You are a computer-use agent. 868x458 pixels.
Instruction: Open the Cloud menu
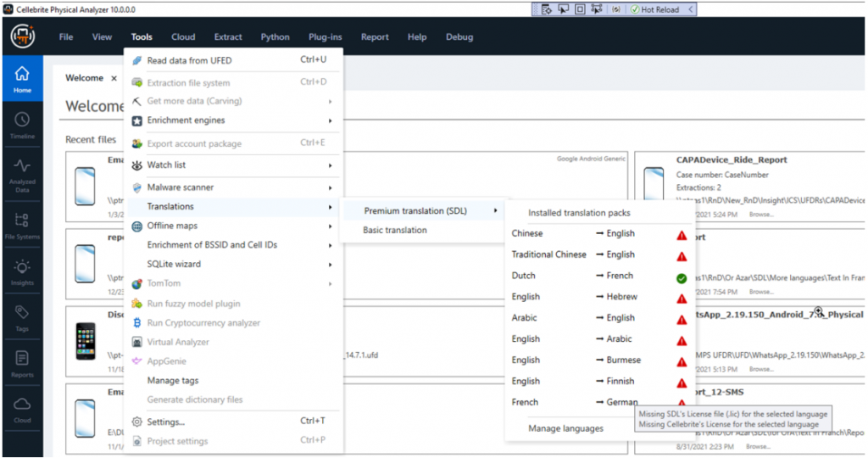pos(183,37)
